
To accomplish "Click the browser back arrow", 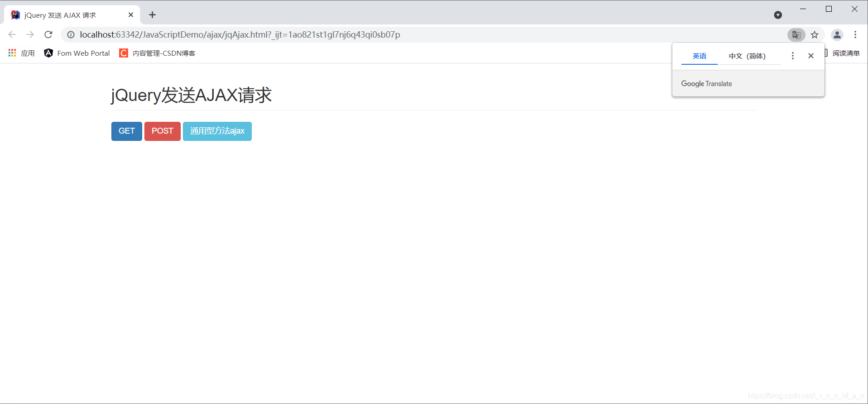I will point(12,34).
